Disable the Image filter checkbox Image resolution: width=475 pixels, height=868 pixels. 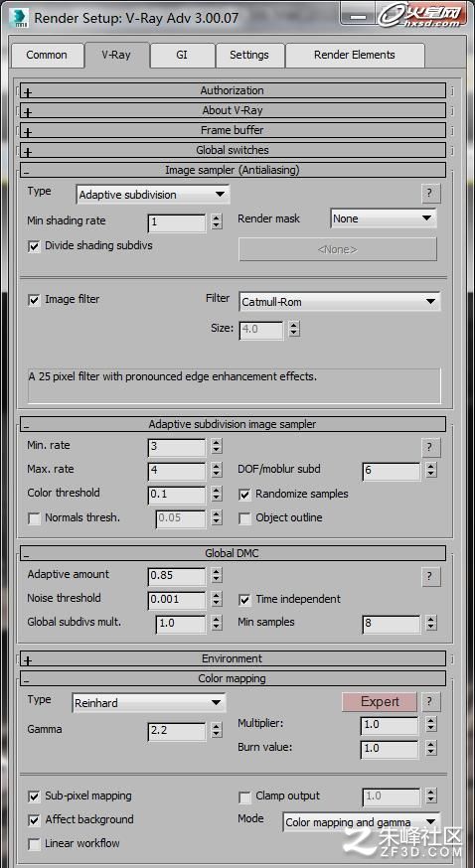point(35,300)
